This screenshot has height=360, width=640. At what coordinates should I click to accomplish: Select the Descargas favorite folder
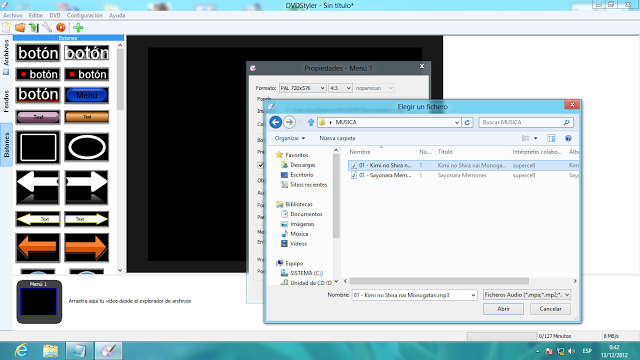pos(302,165)
